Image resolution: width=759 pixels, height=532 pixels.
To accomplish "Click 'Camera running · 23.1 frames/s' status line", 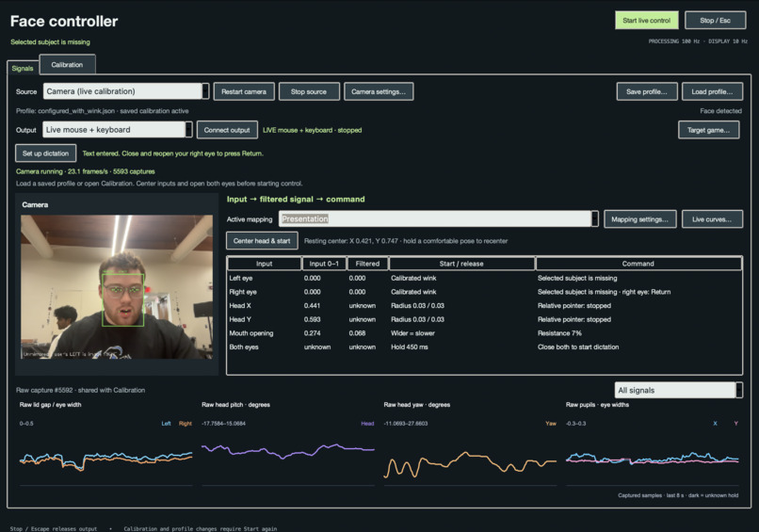I will pyautogui.click(x=85, y=171).
